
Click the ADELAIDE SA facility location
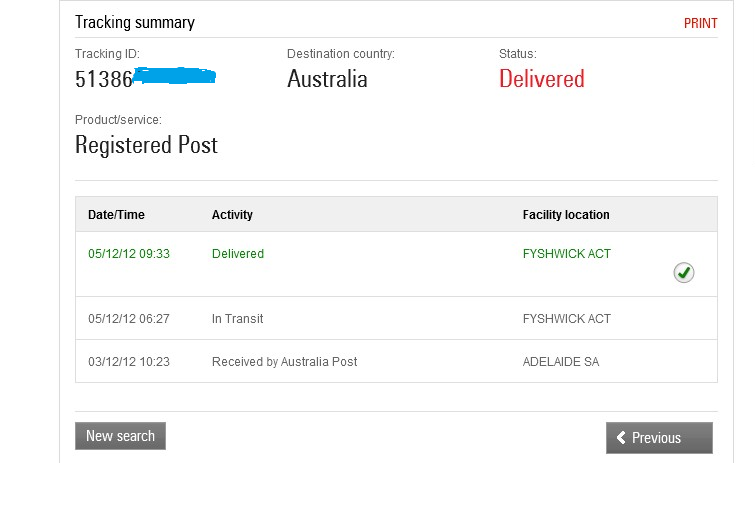[x=561, y=361]
